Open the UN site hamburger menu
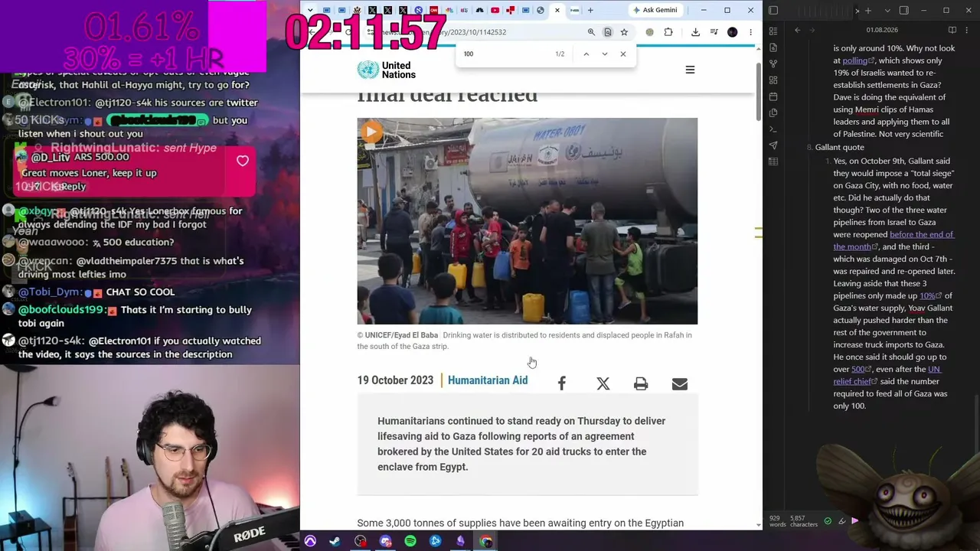This screenshot has width=980, height=551. pyautogui.click(x=690, y=70)
